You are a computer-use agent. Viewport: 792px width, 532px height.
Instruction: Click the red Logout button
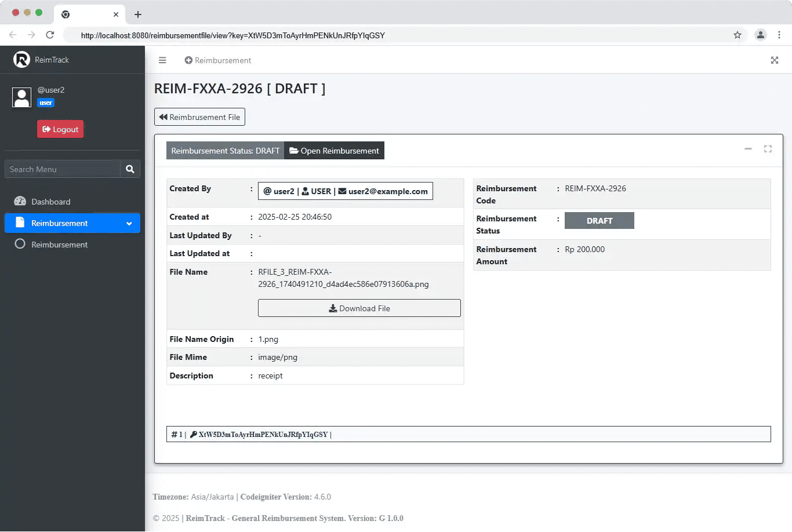60,129
